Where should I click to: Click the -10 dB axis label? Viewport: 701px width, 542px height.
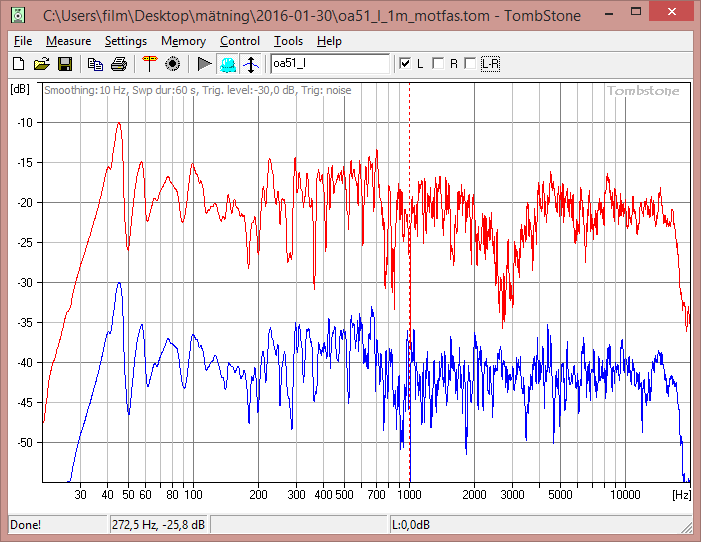click(25, 123)
